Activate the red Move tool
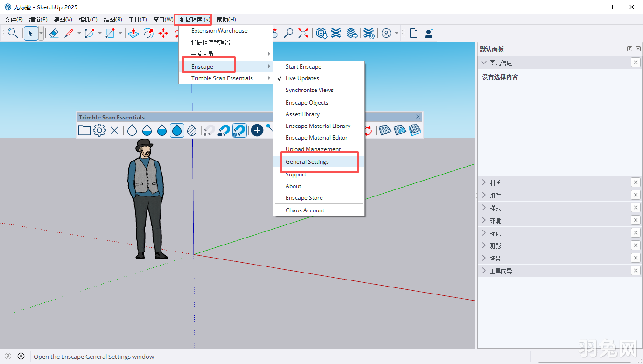This screenshot has width=643, height=364. click(x=163, y=33)
